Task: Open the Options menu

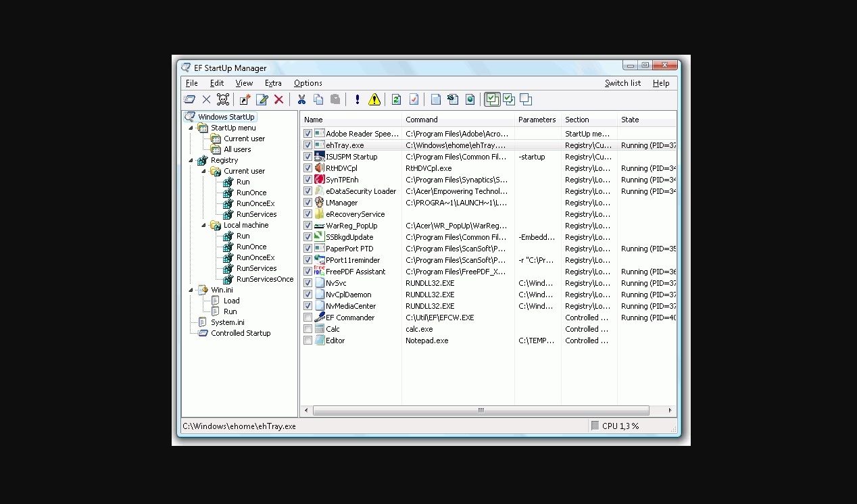Action: pos(308,83)
